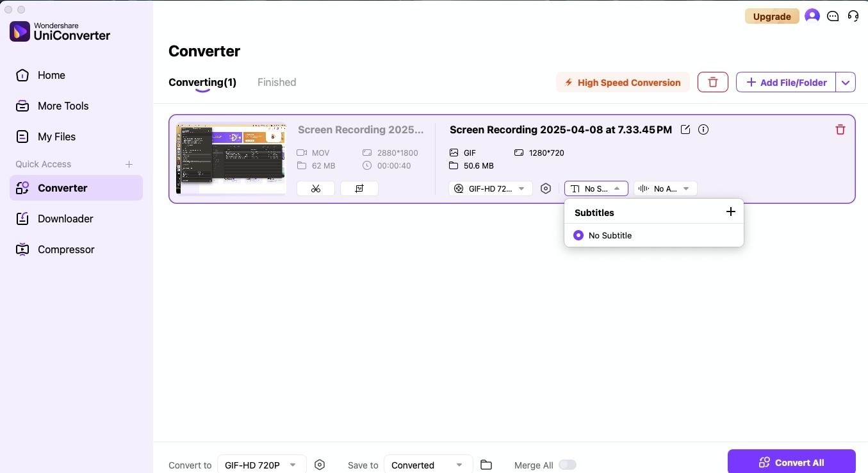Click the 62 MB source size value
The height and width of the screenshot is (473, 868).
coord(324,165)
